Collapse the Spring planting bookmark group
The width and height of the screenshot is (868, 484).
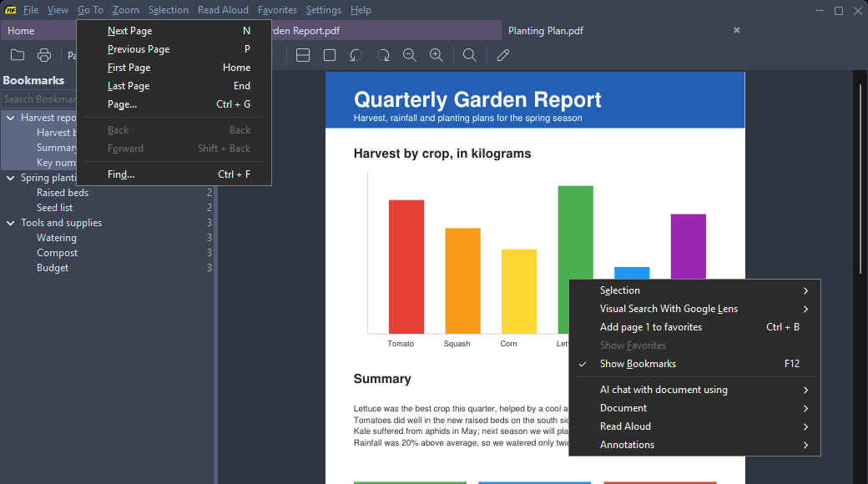click(11, 178)
